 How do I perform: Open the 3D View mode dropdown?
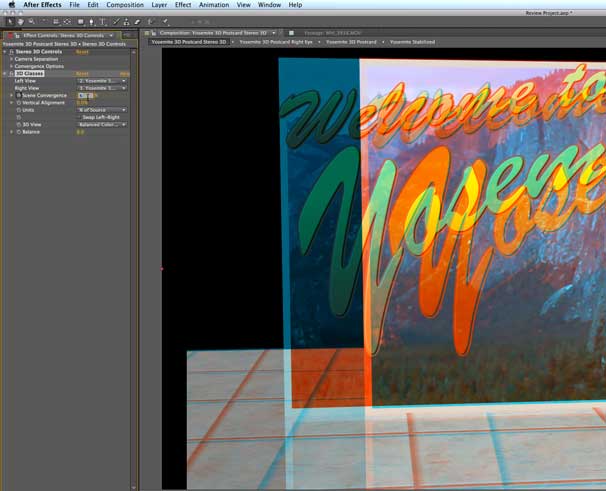[102, 124]
